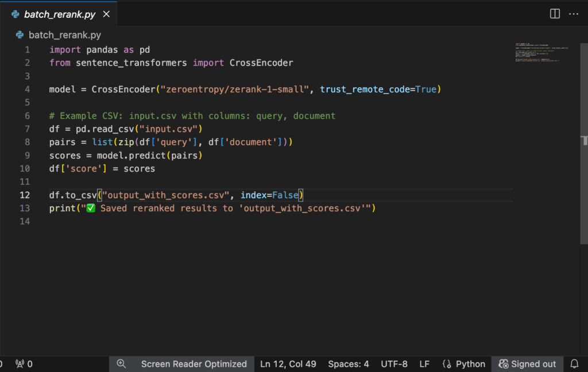Screen dimensions: 588x372
Task: Click the 'document' string on line 8
Action: (x=251, y=142)
